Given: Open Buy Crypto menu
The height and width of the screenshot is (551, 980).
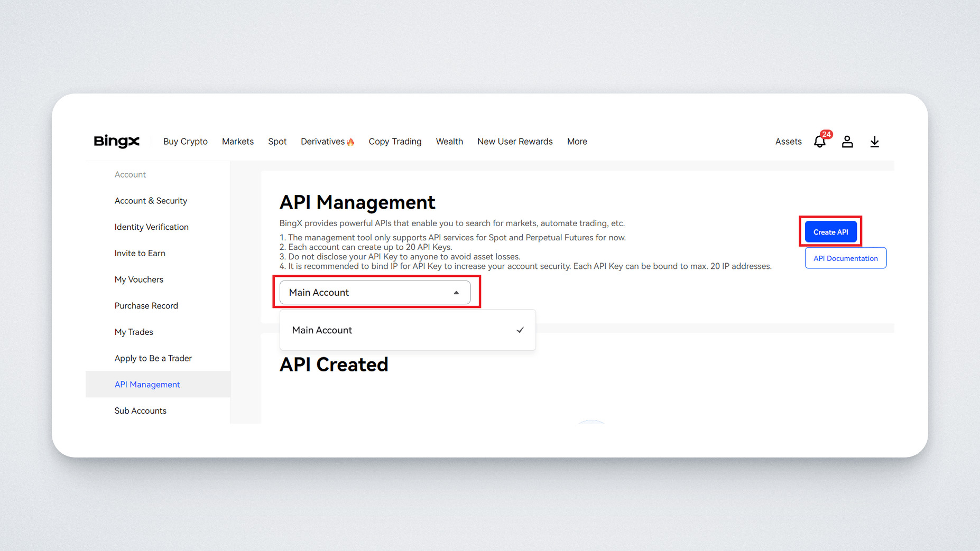Looking at the screenshot, I should [186, 142].
